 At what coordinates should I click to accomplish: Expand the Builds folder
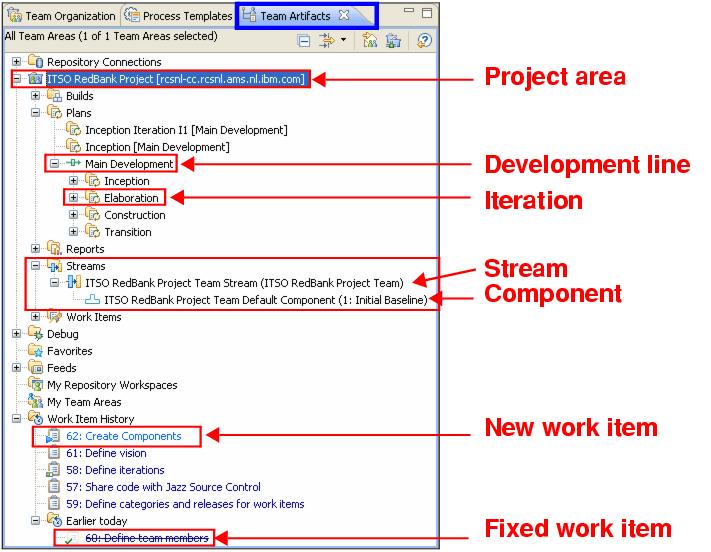pos(35,96)
